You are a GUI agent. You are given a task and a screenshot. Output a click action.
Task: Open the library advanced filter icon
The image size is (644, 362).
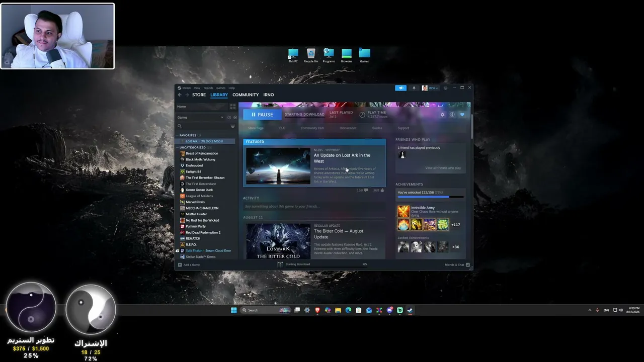[232, 126]
